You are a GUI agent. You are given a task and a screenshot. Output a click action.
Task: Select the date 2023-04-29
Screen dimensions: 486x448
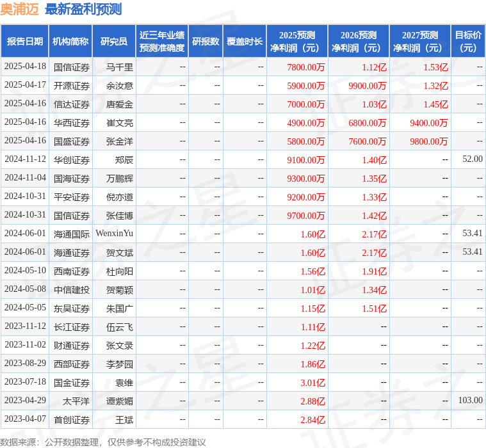point(25,400)
